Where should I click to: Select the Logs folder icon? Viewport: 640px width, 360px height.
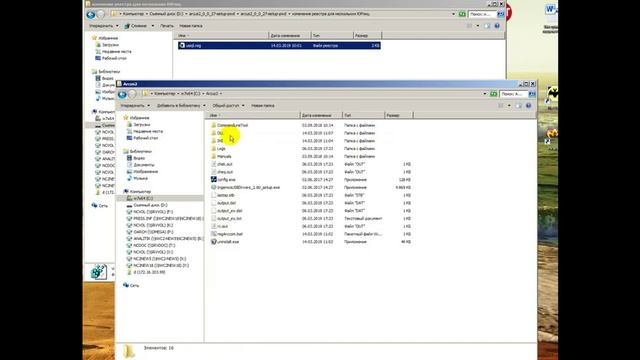[213, 149]
